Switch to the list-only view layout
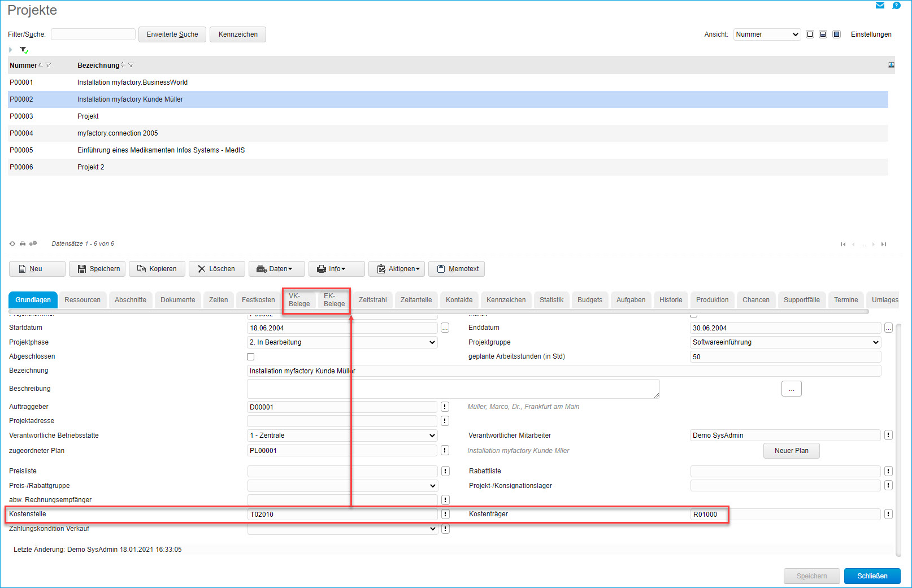This screenshot has height=588, width=912. tap(810, 34)
